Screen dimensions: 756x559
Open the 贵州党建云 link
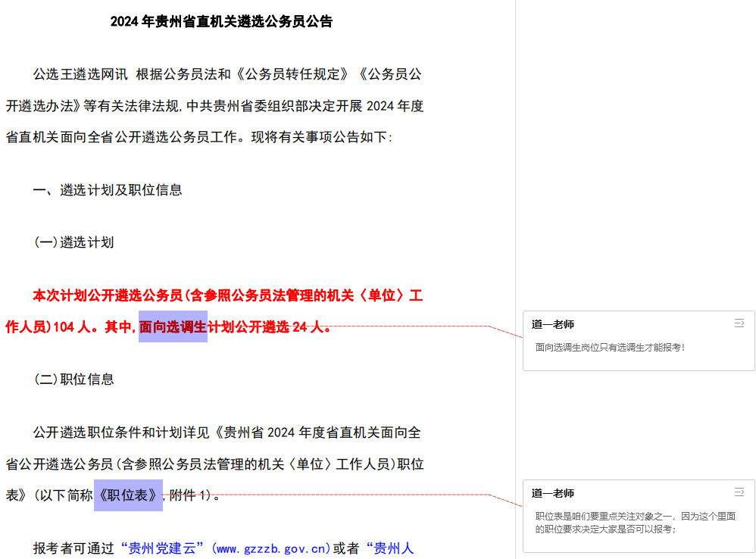coord(164,548)
